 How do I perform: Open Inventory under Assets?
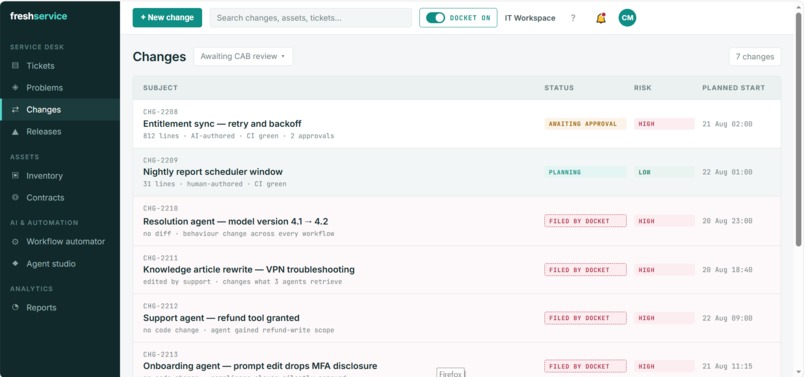pyautogui.click(x=44, y=176)
